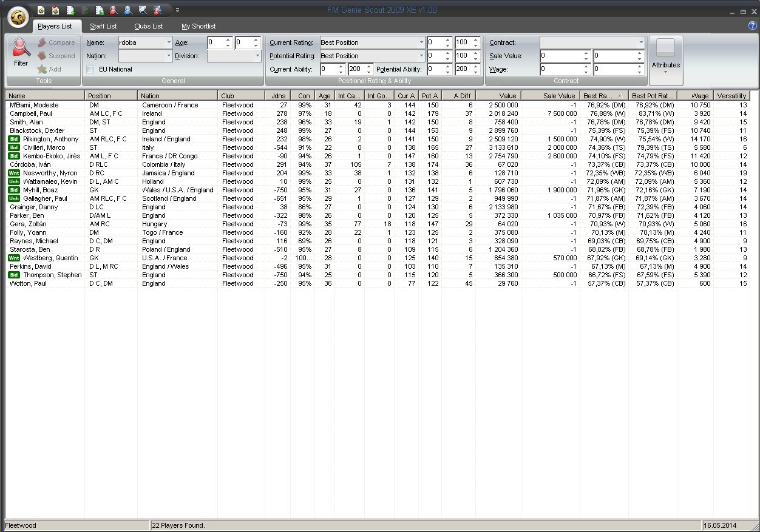Click the blue person search icon in quick toolbar
Screen dimensions: 760x532
click(128, 10)
